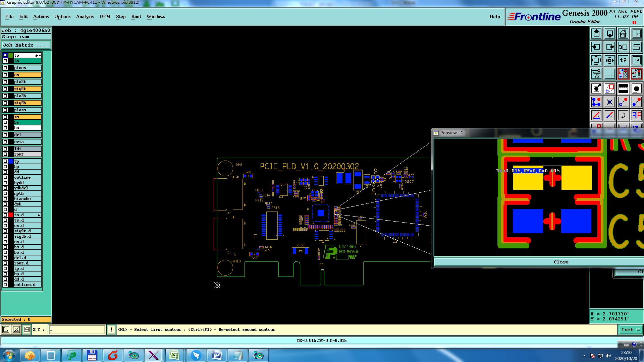Viewport: 644px width, 362px height.
Task: Click the zoom in icon with outward arrows
Action: point(596,60)
